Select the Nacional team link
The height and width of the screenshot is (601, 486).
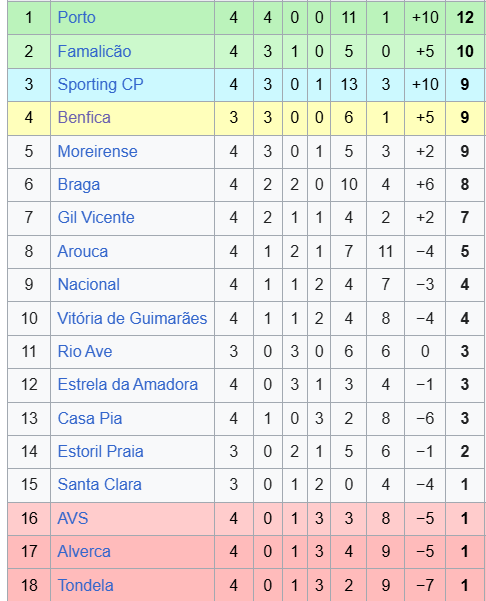click(89, 284)
